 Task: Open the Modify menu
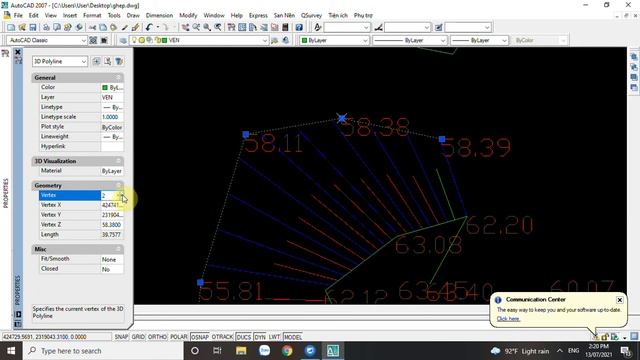pos(188,15)
